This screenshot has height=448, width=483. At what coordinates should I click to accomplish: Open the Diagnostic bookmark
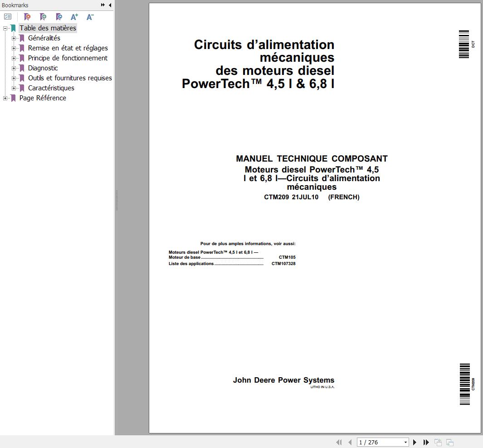(43, 68)
